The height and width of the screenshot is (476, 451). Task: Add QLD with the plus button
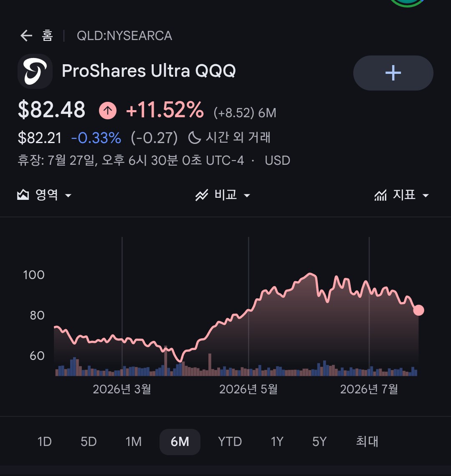pyautogui.click(x=393, y=73)
